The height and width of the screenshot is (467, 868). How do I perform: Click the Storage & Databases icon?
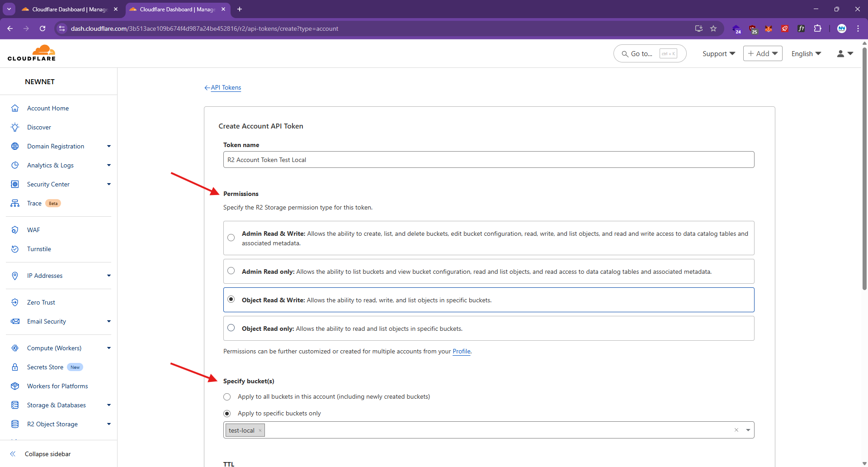point(15,405)
